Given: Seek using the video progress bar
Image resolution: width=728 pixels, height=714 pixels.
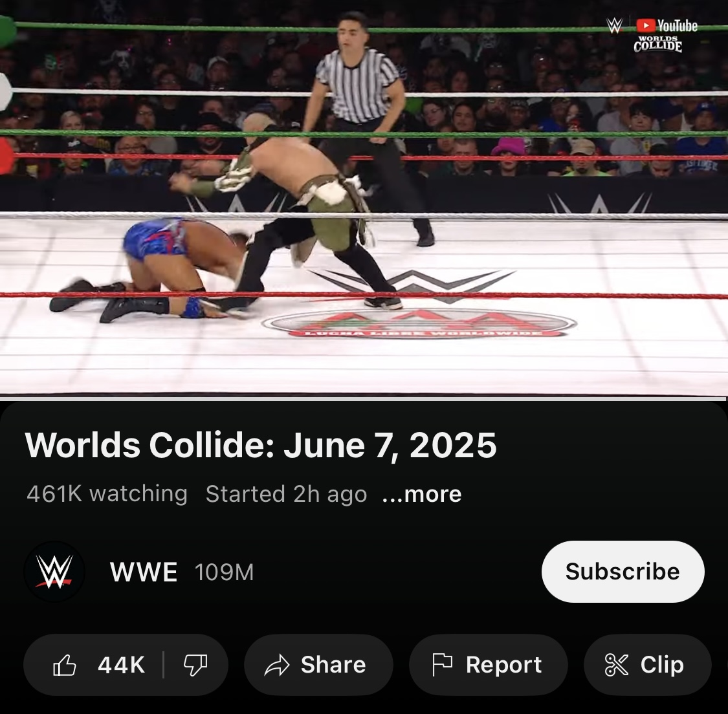Looking at the screenshot, I should (364, 398).
